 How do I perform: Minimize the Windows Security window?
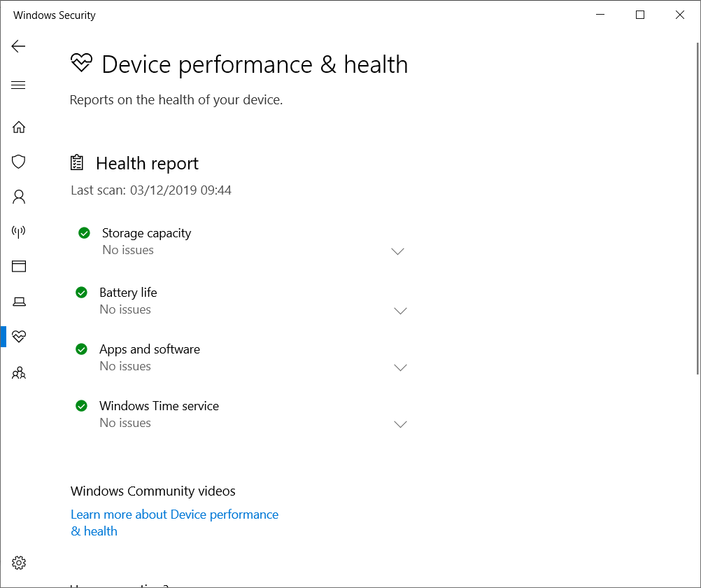600,15
